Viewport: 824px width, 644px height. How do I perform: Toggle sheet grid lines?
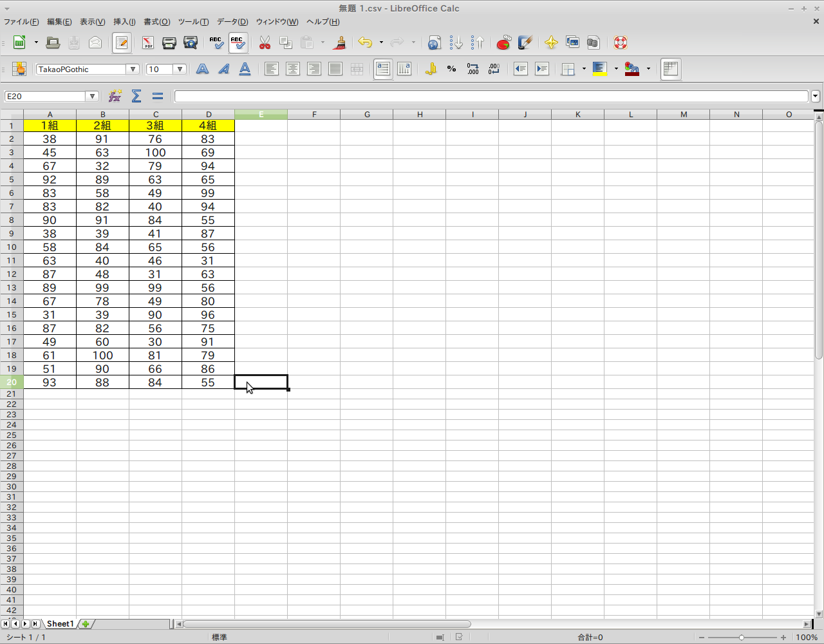point(671,69)
